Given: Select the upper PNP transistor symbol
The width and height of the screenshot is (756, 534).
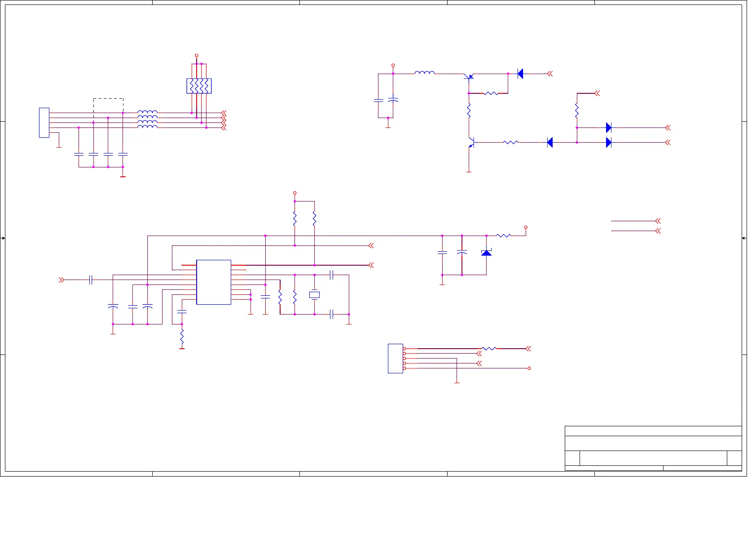Looking at the screenshot, I should [x=469, y=77].
